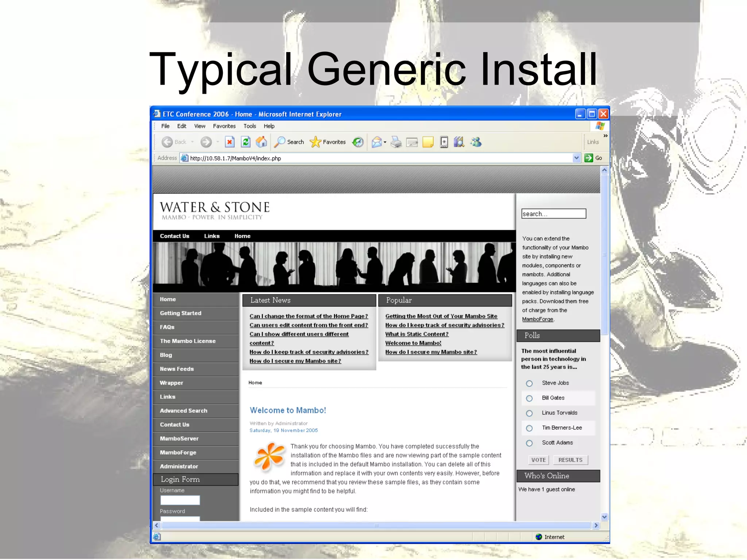Click the horizontal scrollbar thumb

376,525
